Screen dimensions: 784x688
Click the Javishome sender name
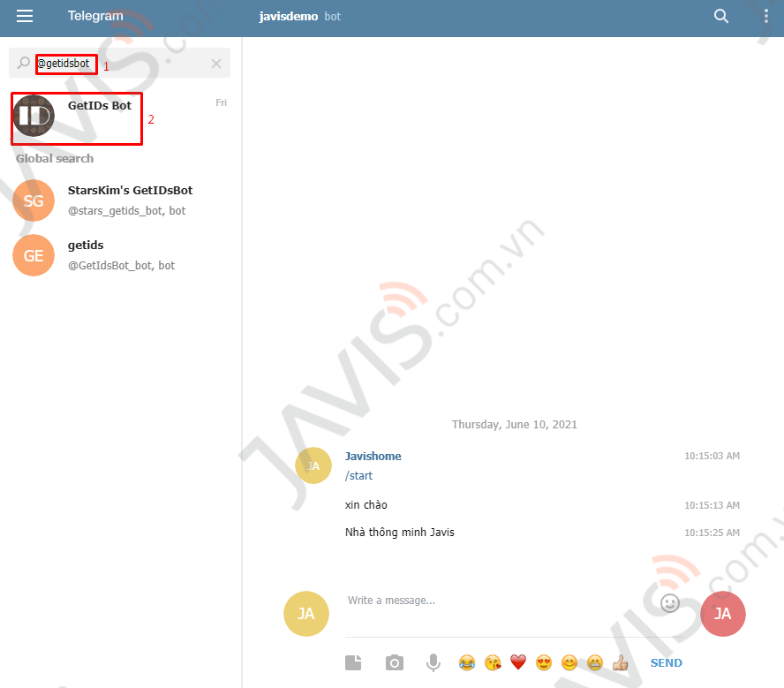coord(373,456)
